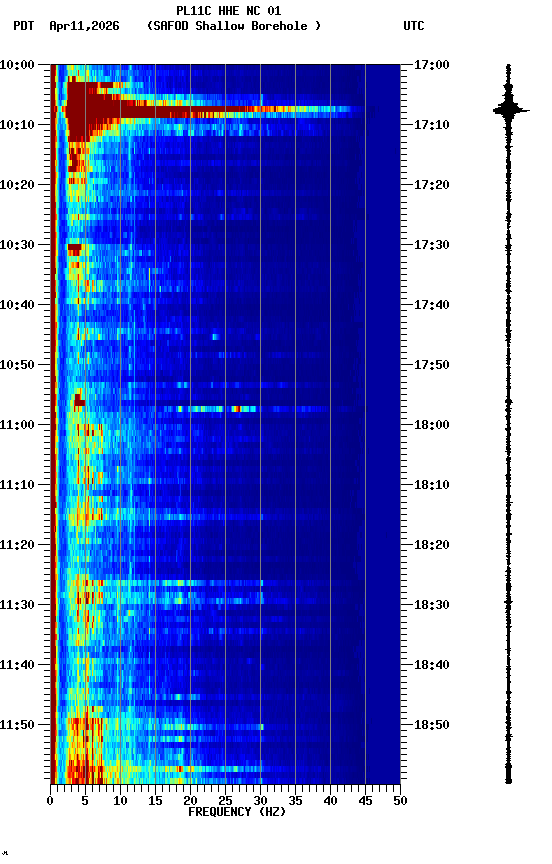Click the date Apr11,2026
This screenshot has width=552, height=864.
(x=84, y=26)
